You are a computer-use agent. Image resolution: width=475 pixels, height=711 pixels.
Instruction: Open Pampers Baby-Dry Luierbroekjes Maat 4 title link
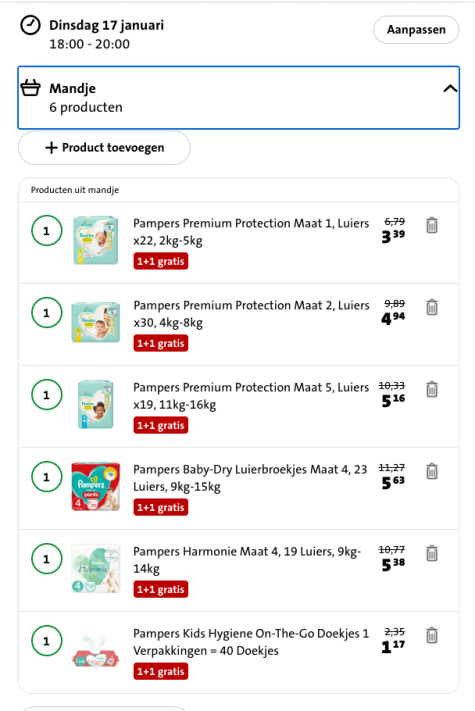click(250, 478)
